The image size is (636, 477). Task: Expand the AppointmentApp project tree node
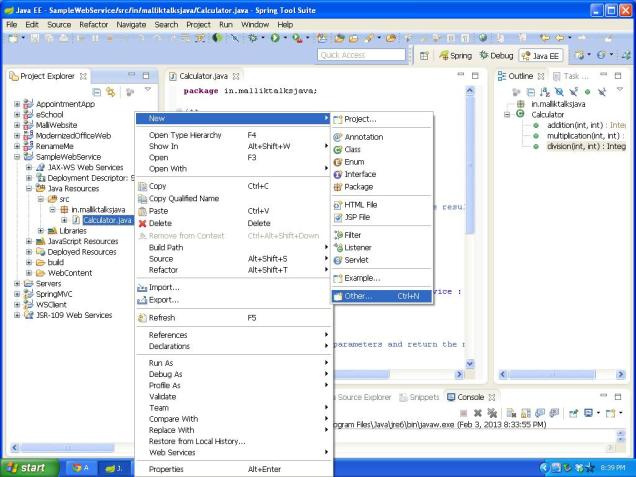[x=18, y=103]
